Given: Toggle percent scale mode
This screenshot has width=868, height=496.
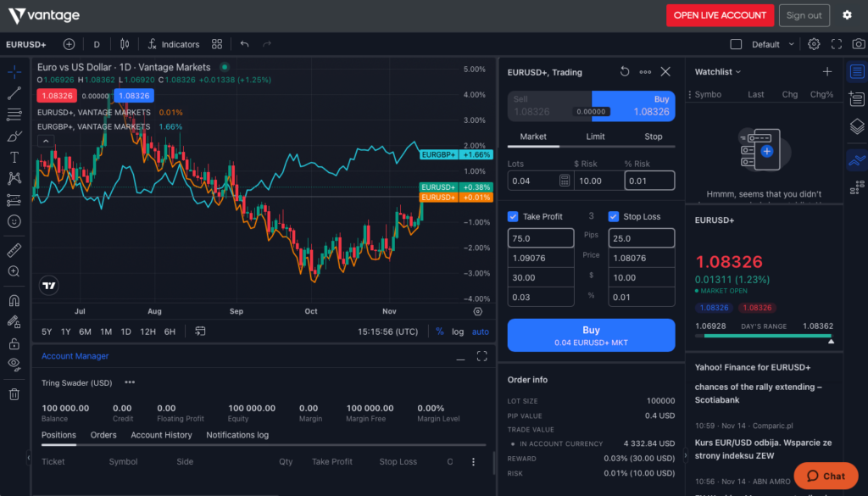Looking at the screenshot, I should tap(440, 332).
